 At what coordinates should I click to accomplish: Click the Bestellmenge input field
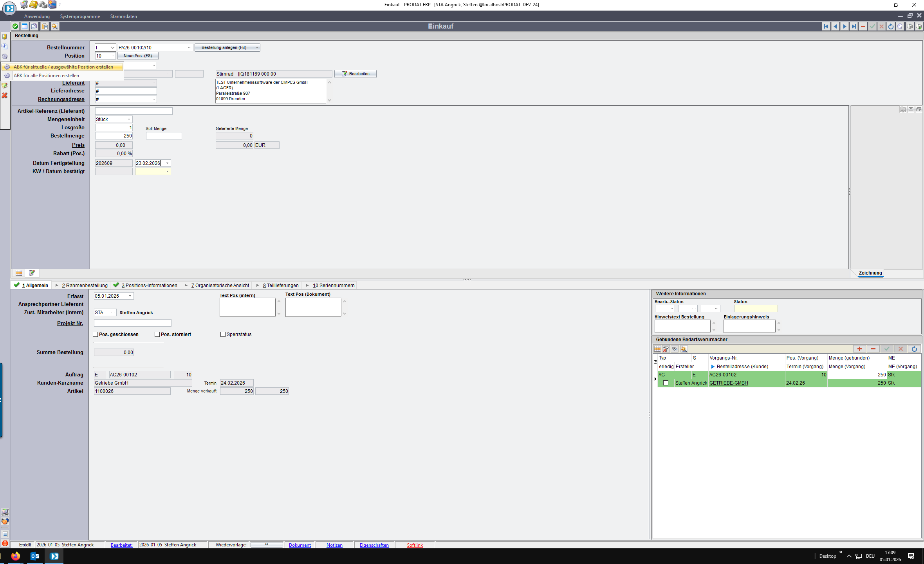[x=114, y=136]
